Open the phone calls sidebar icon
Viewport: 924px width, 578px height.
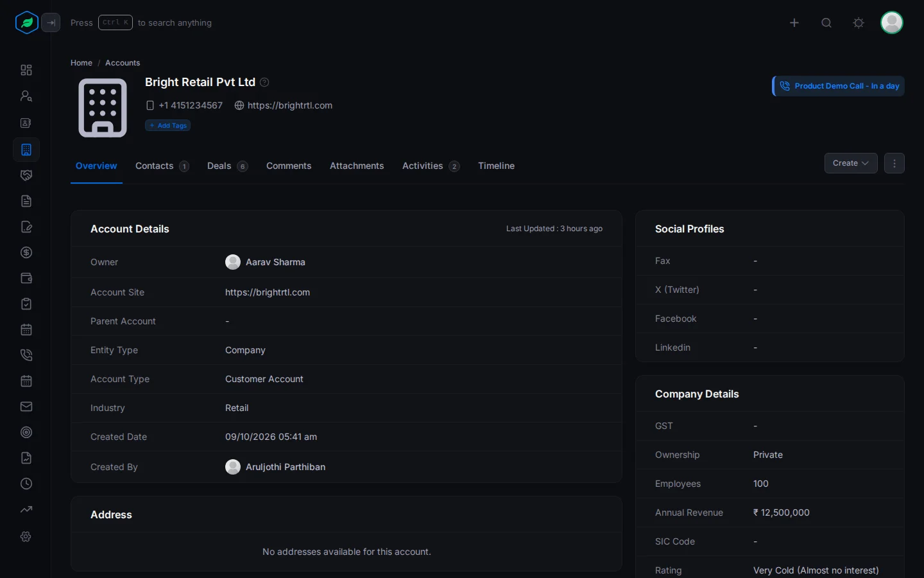(x=26, y=355)
